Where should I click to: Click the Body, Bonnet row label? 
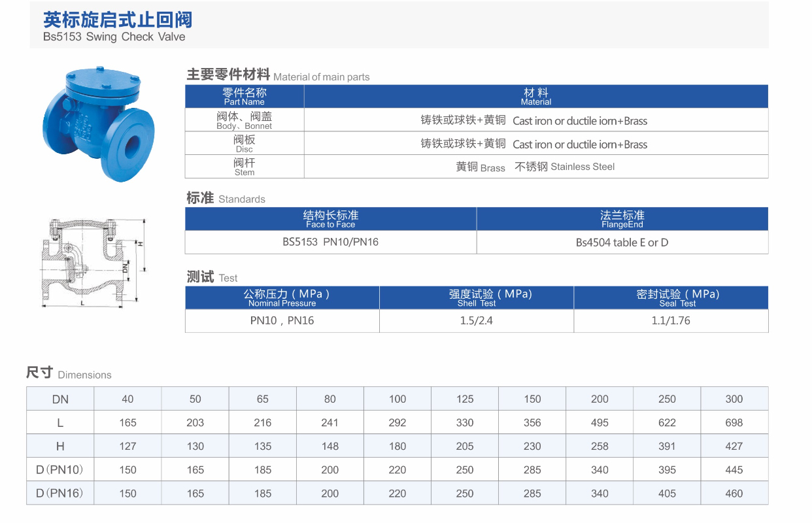(245, 120)
